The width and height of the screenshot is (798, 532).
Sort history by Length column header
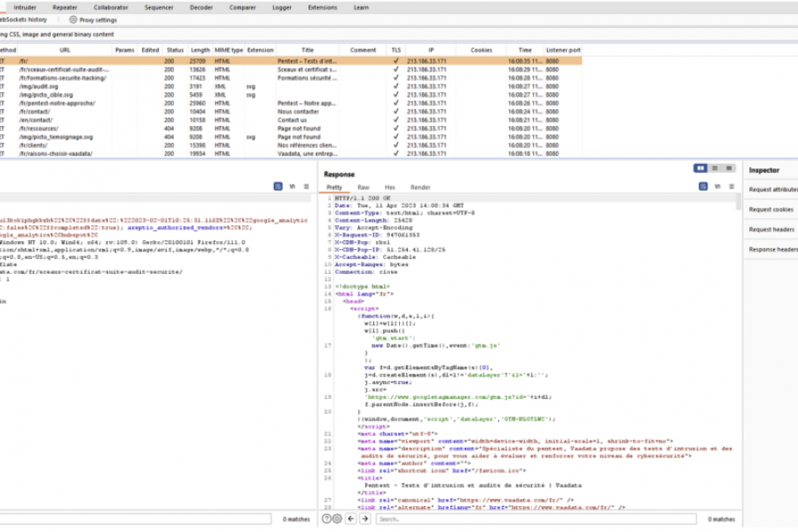tap(200, 51)
